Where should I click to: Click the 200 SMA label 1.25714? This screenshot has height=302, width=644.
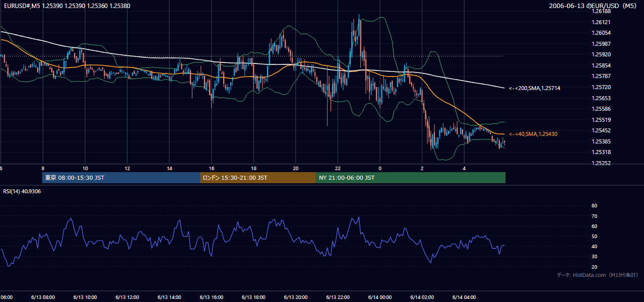tap(535, 88)
